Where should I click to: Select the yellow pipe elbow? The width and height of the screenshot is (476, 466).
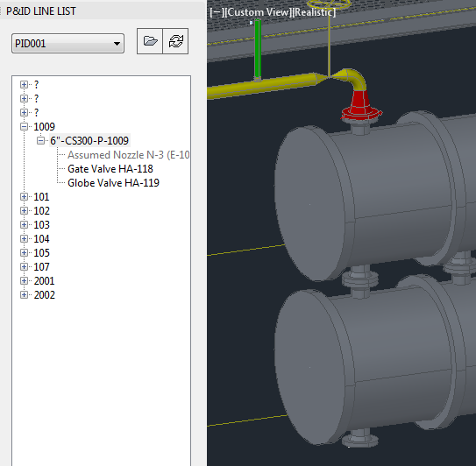(x=352, y=78)
